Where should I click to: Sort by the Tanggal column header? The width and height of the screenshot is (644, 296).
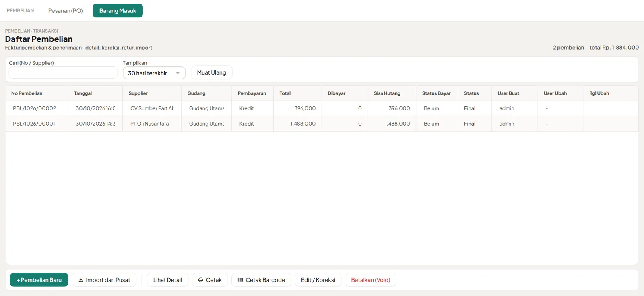[95, 93]
